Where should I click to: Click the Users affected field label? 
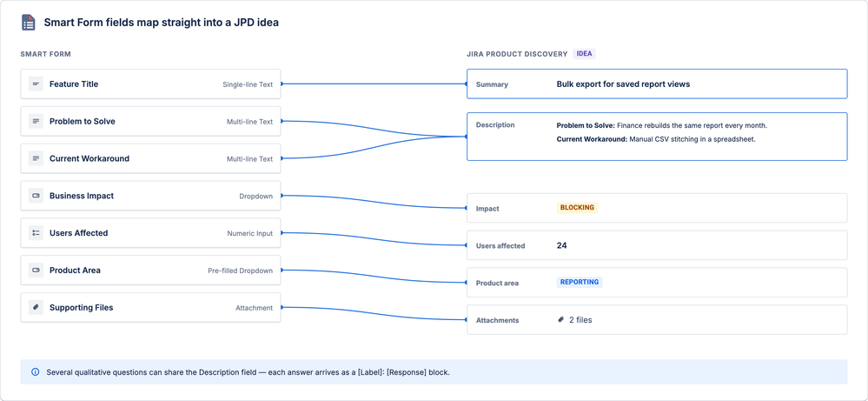pyautogui.click(x=500, y=246)
